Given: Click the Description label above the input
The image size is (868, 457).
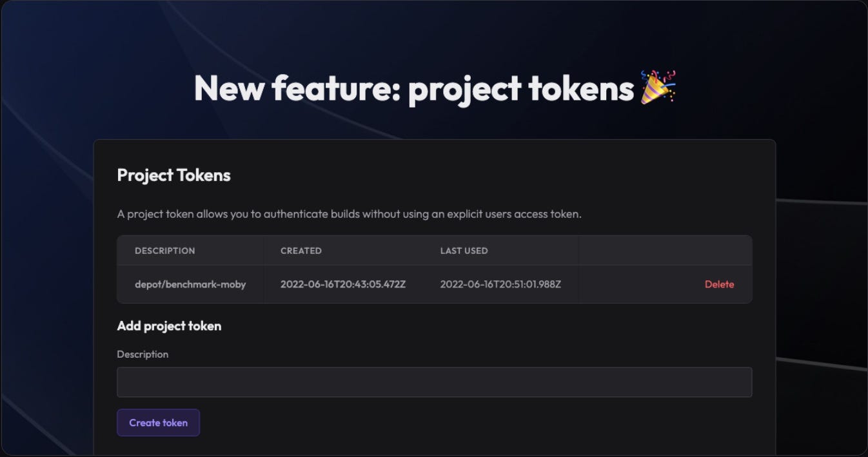Looking at the screenshot, I should (143, 355).
